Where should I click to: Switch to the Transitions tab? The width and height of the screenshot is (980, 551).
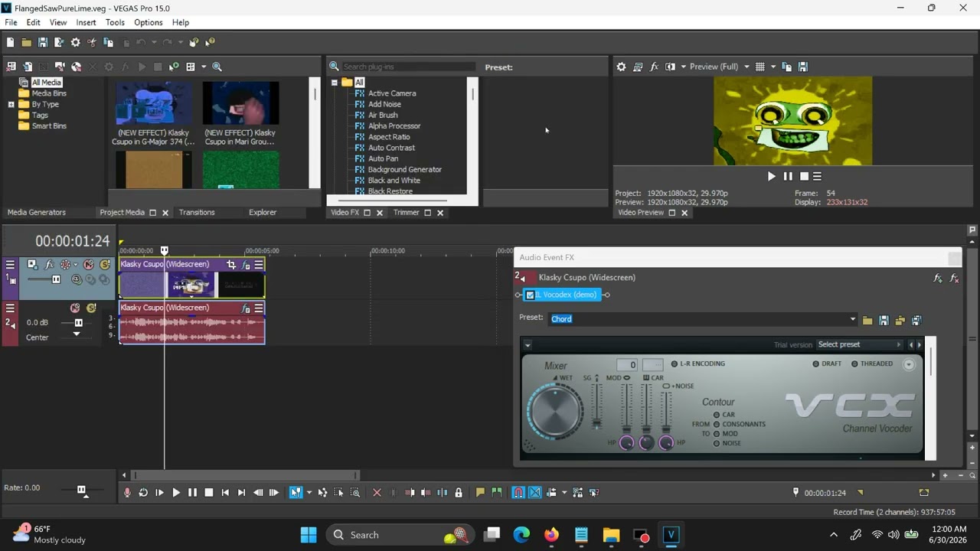(x=197, y=212)
